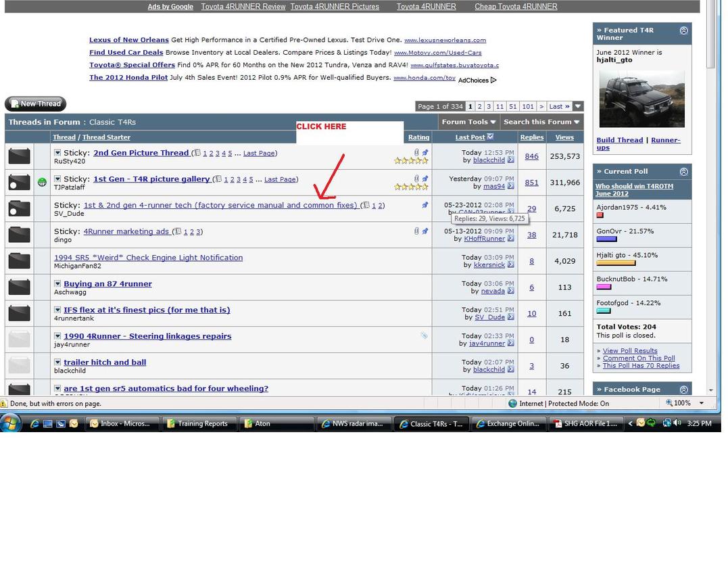Open Search this Forum dropdown

541,122
